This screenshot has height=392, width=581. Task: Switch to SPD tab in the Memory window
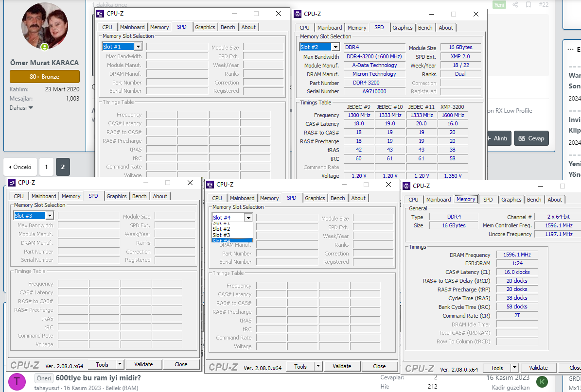tap(488, 200)
